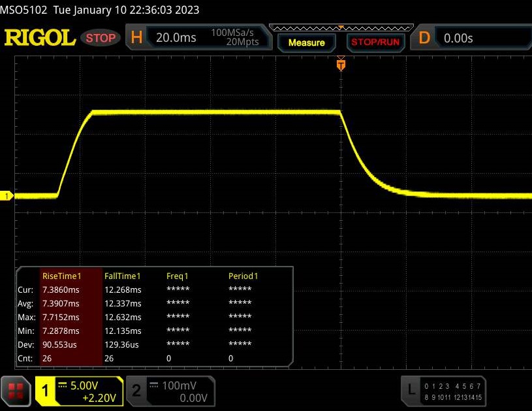
Task: Click the Dev row label in statistics
Action: [26, 344]
